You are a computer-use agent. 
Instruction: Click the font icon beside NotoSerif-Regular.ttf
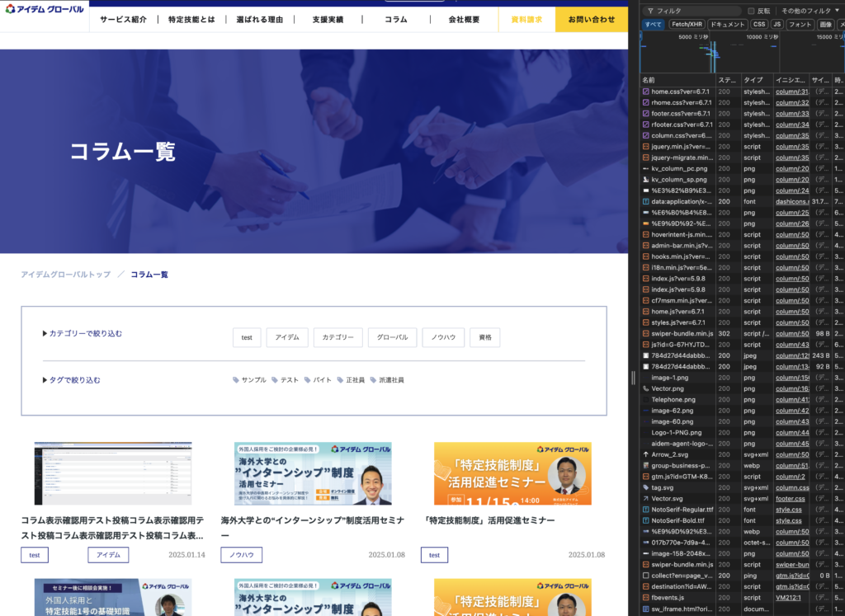[x=645, y=510]
